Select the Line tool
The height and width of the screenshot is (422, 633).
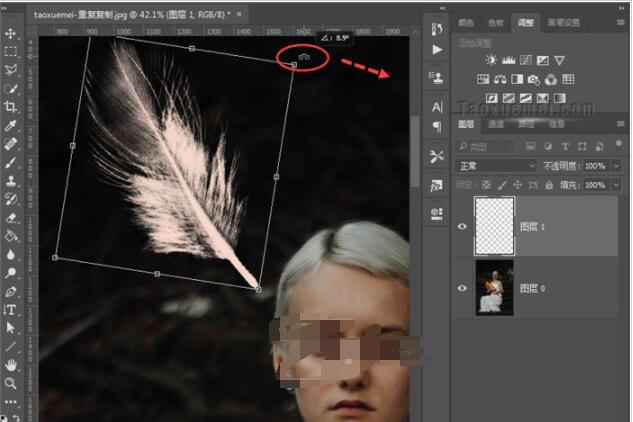coord(10,346)
